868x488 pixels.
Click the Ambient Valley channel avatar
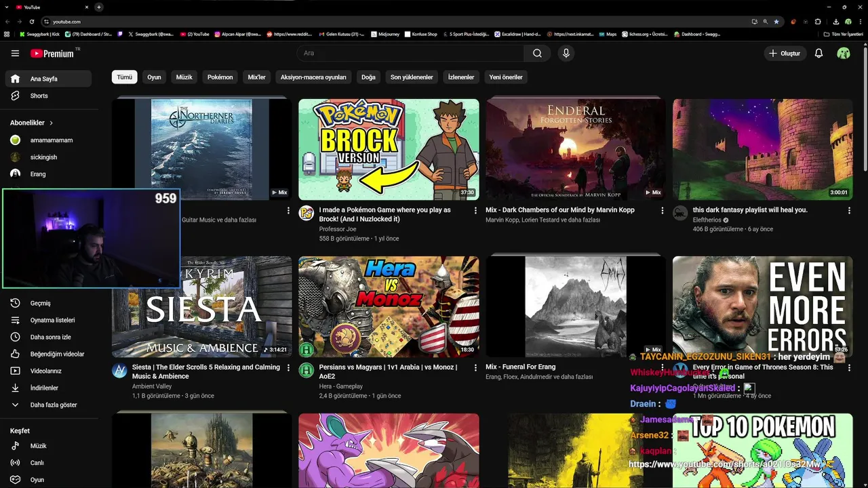click(x=119, y=370)
